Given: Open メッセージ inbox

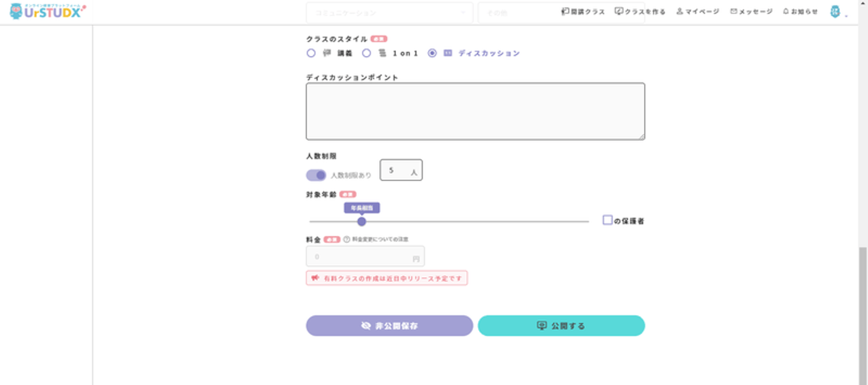Looking at the screenshot, I should [751, 11].
